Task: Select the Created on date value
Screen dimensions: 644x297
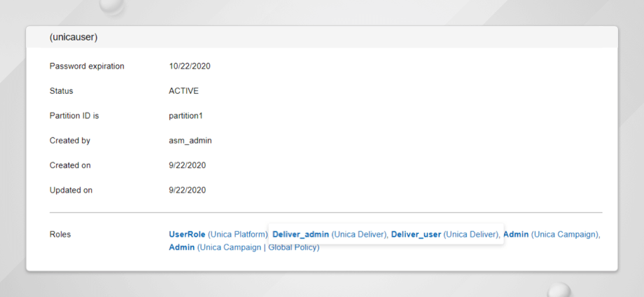Action: (188, 165)
